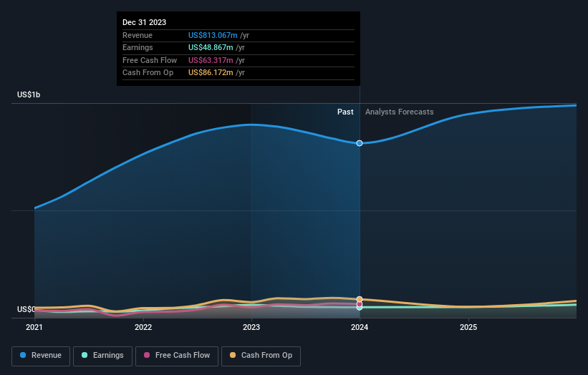
Task: Click the US$813.067m revenue value
Action: [213, 35]
